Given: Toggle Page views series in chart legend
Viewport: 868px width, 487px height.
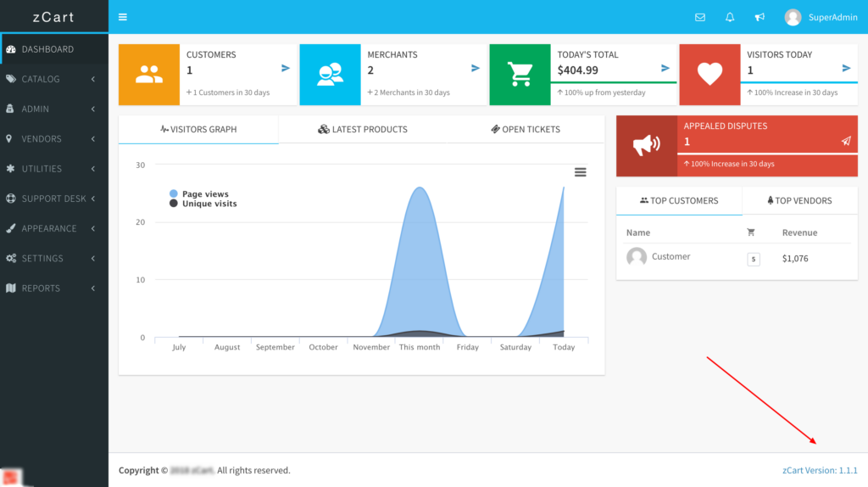Looking at the screenshot, I should click(x=204, y=194).
